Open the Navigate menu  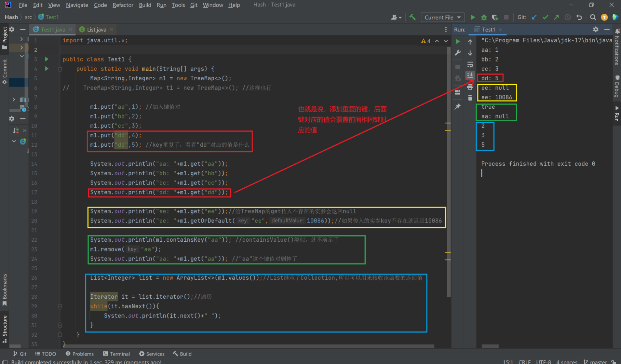(77, 5)
